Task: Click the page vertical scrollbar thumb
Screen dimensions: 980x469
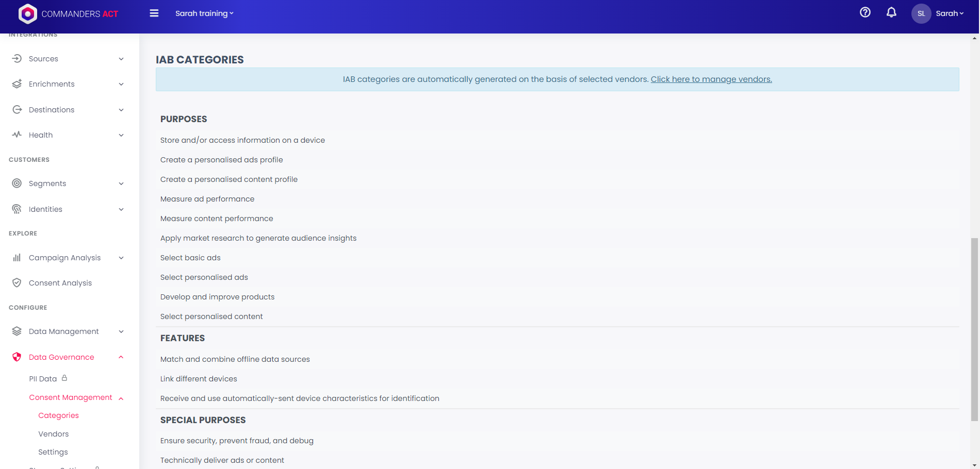Action: tap(974, 330)
